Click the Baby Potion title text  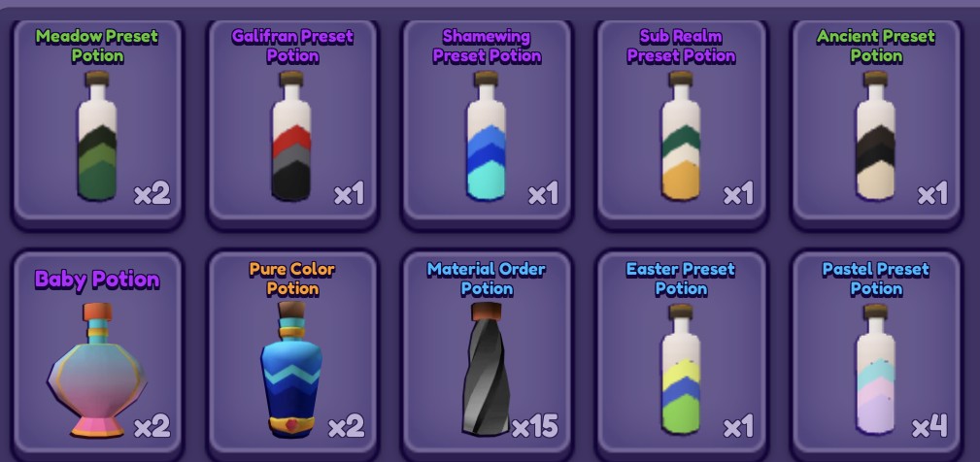tap(97, 280)
